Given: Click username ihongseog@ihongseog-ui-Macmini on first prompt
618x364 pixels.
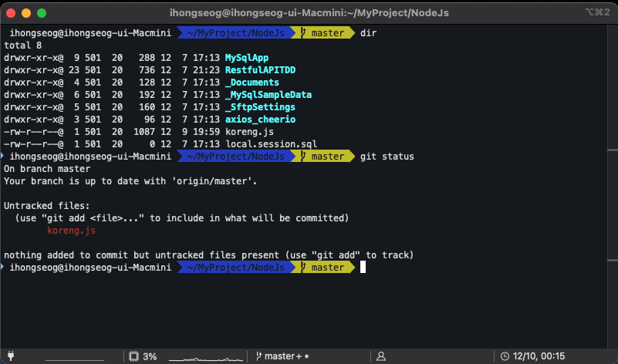Looking at the screenshot, I should (x=90, y=33).
